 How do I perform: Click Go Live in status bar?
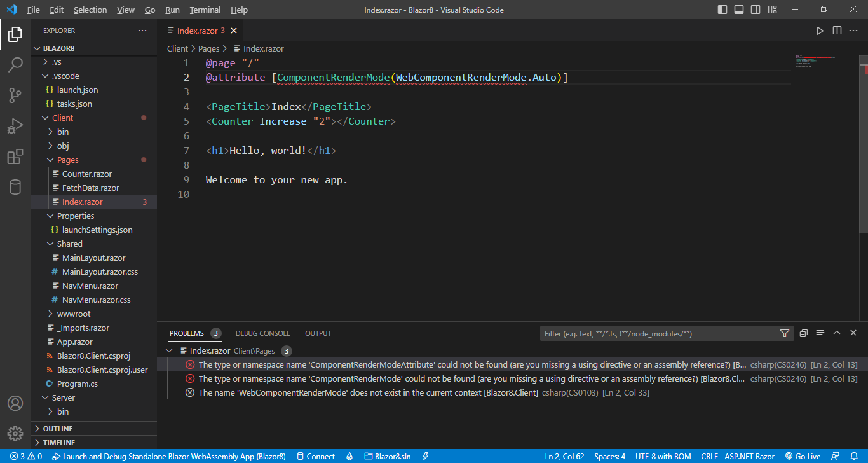[803, 457]
